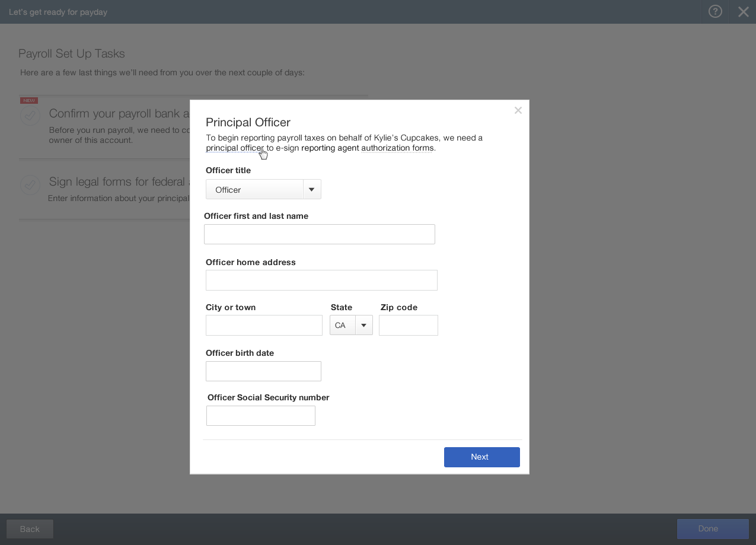Click the checkmark icon beside Sign legal forms
The width and height of the screenshot is (756, 545).
30,184
